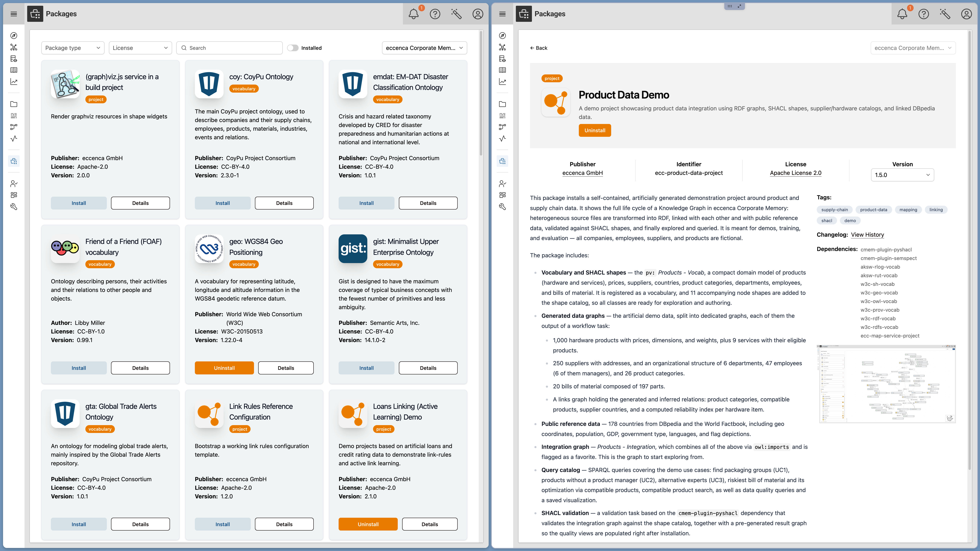Screen dimensions: 980x551
Task: Click the product-data tag
Action: [873, 209]
